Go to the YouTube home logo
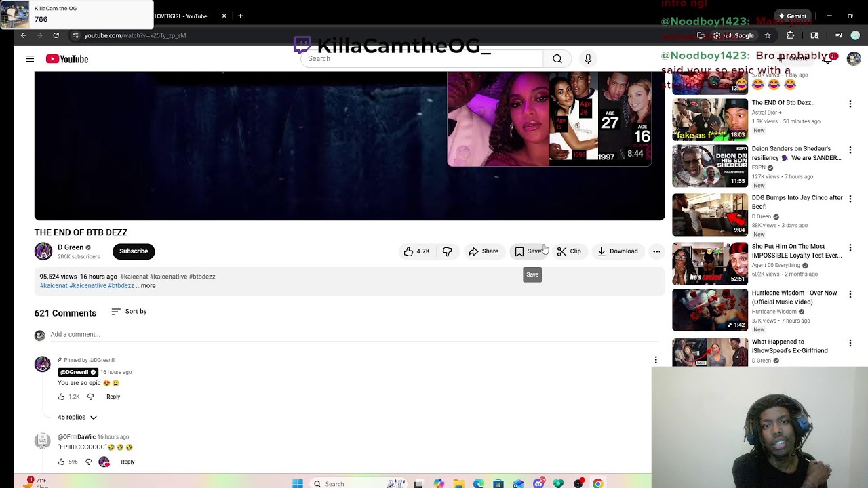Screen dimensions: 868x488 tap(67, 59)
